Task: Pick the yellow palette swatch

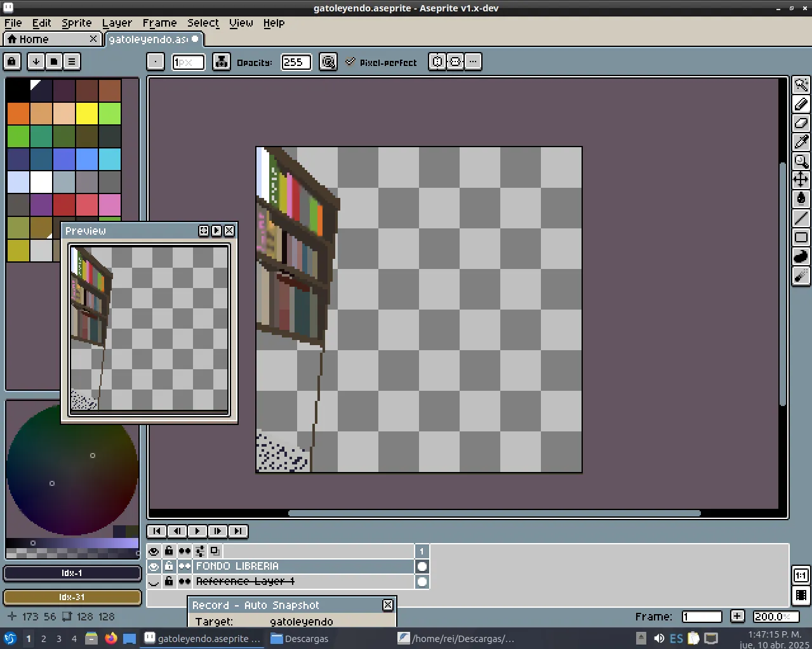Action: [87, 114]
